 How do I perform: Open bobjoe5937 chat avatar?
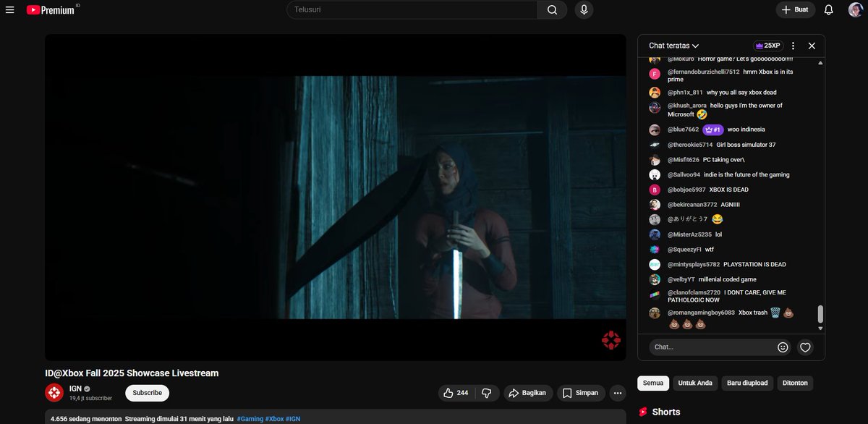click(655, 190)
